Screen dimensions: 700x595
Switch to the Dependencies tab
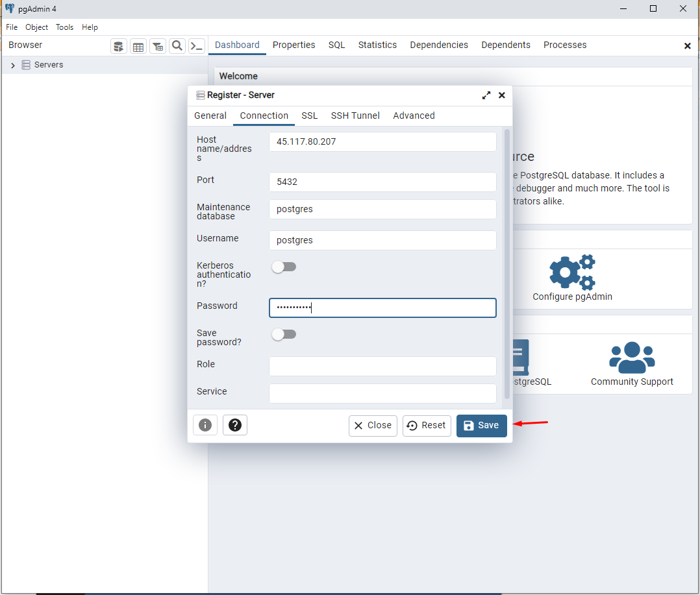439,45
